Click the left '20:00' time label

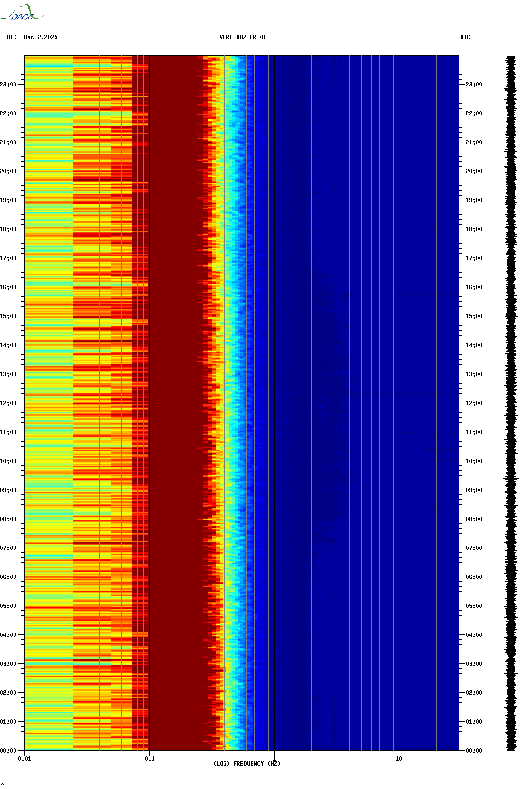click(x=8, y=171)
